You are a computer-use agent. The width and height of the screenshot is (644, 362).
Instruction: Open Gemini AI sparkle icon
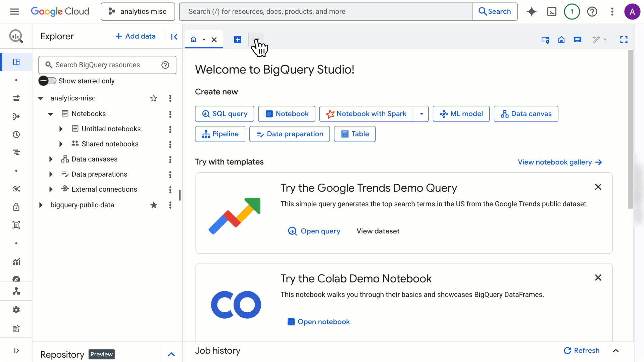[x=532, y=12]
